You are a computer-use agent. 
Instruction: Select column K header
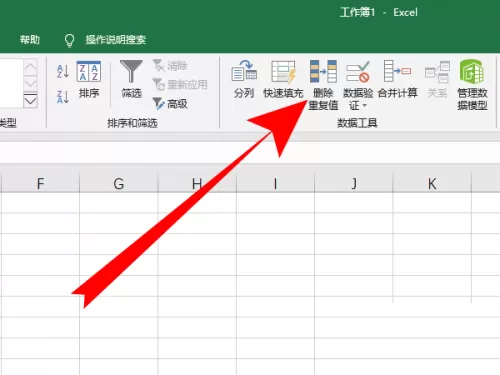[x=432, y=183]
